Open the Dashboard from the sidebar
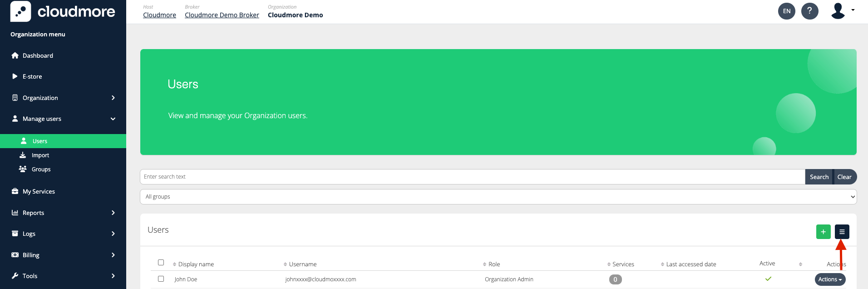 click(38, 55)
